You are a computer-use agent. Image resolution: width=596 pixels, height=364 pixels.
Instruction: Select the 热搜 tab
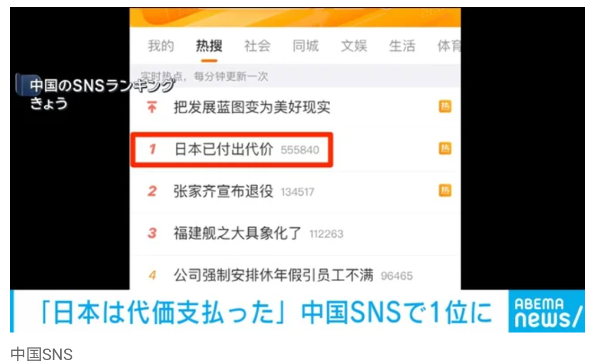(209, 46)
